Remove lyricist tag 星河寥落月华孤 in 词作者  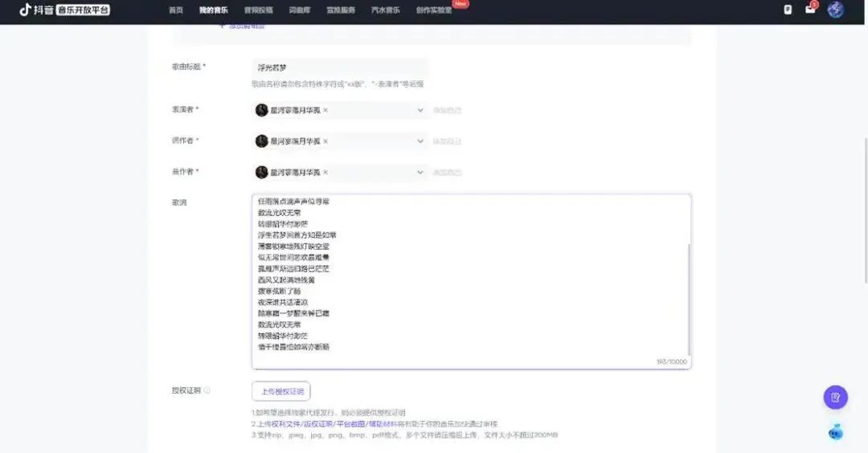point(325,141)
